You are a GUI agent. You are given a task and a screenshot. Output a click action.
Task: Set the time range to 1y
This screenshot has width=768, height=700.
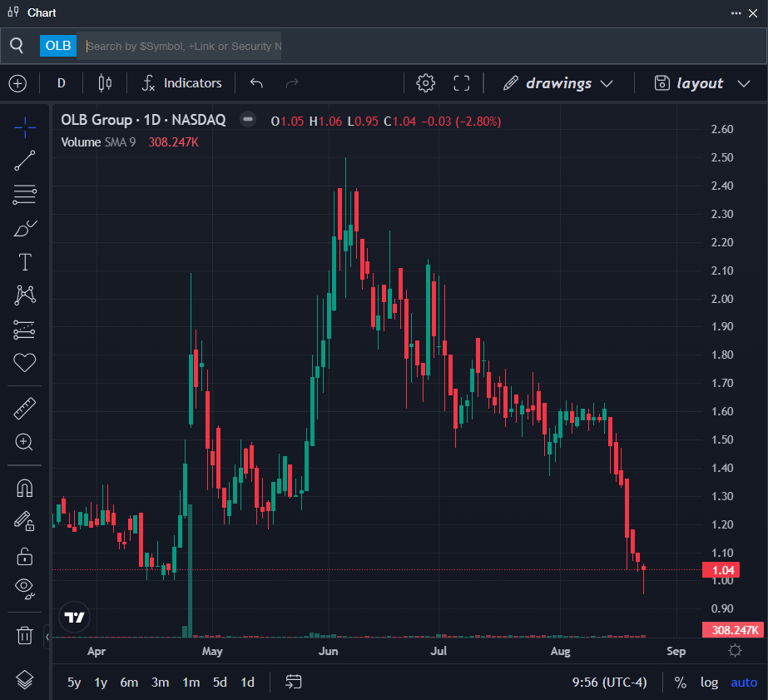click(101, 683)
